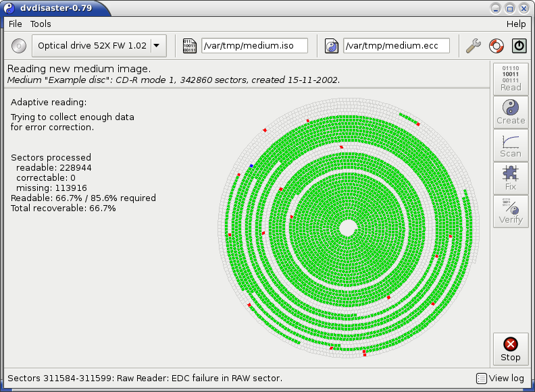Viewport: 535px width, 392px height.
Task: Toggle the View log option
Action: tap(501, 379)
